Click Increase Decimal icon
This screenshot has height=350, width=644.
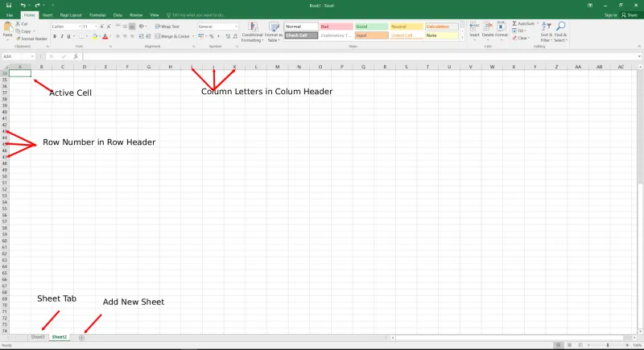pos(228,36)
